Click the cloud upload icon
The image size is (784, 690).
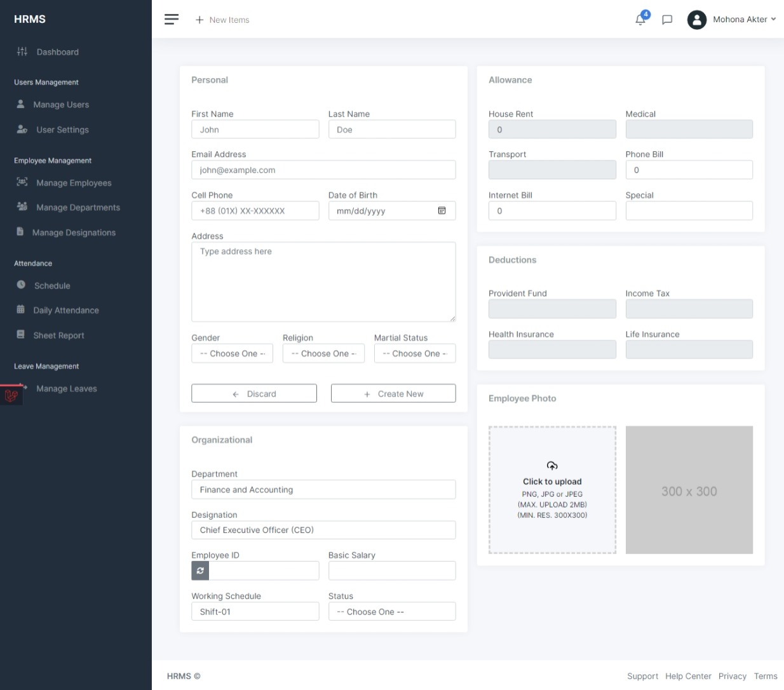pos(552,466)
